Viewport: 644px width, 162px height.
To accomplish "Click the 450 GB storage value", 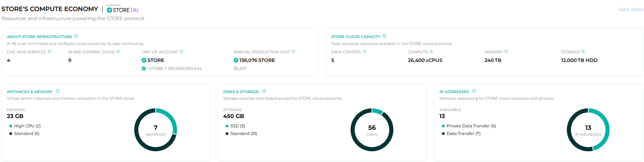I will [x=234, y=116].
